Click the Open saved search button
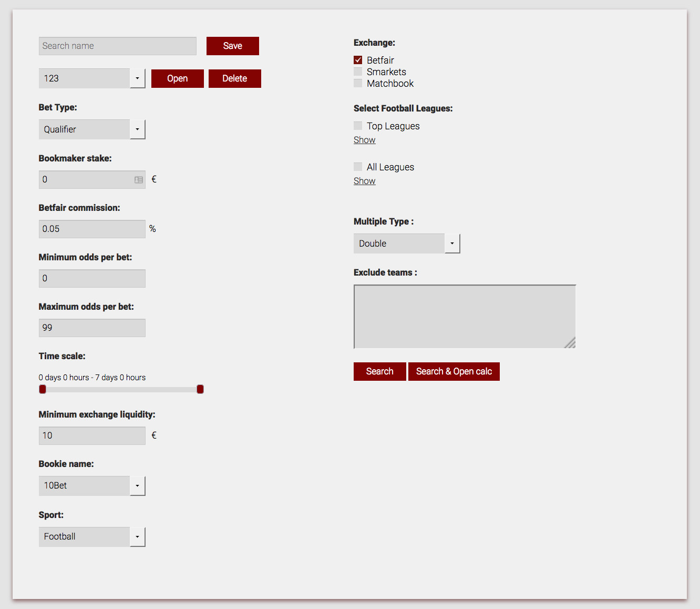This screenshot has height=609, width=700. [x=178, y=78]
